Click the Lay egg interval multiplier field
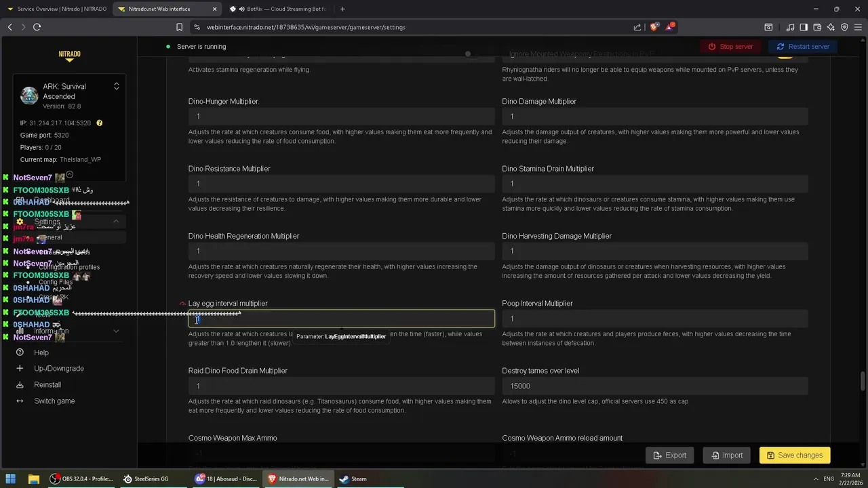This screenshot has height=488, width=868. point(341,319)
